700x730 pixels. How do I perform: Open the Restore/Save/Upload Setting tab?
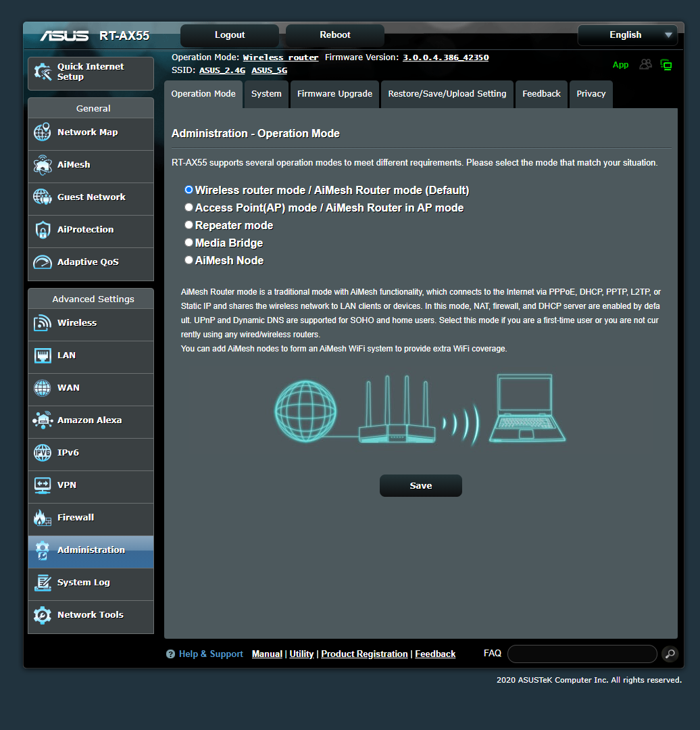(447, 94)
